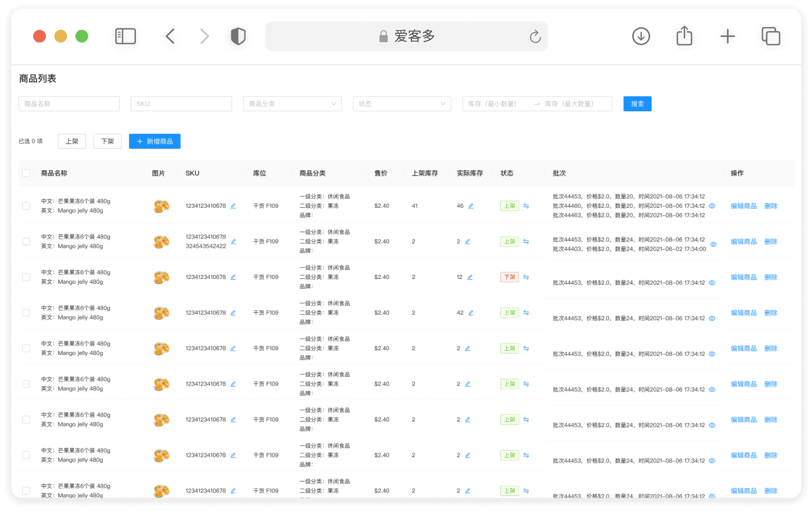
Task: Click status switch arrows beside 下架 tag
Action: pyautogui.click(x=526, y=277)
